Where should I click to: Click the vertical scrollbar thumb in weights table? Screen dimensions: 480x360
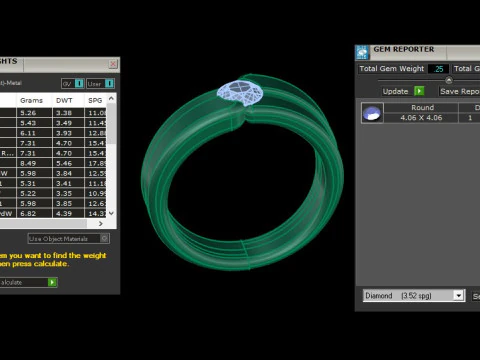click(x=112, y=123)
